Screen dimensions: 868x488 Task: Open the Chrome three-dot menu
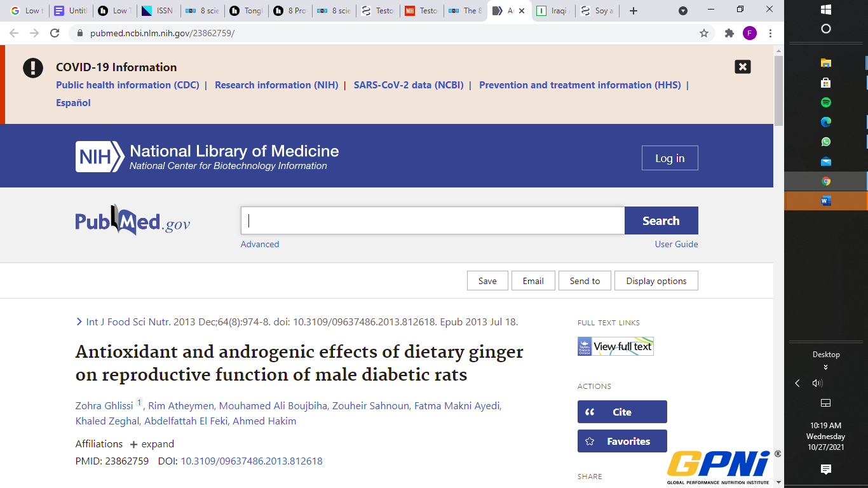770,33
